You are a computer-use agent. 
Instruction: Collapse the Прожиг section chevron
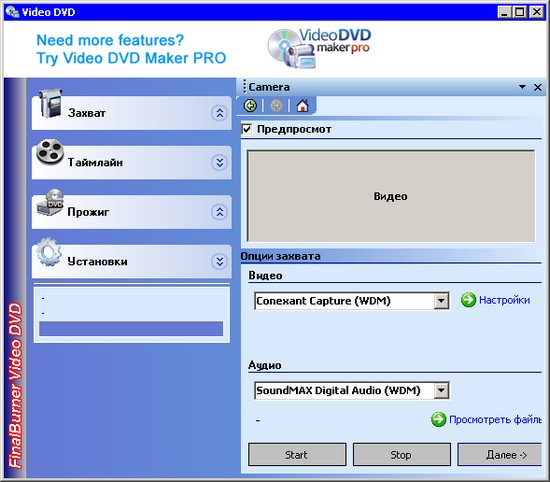coord(220,212)
